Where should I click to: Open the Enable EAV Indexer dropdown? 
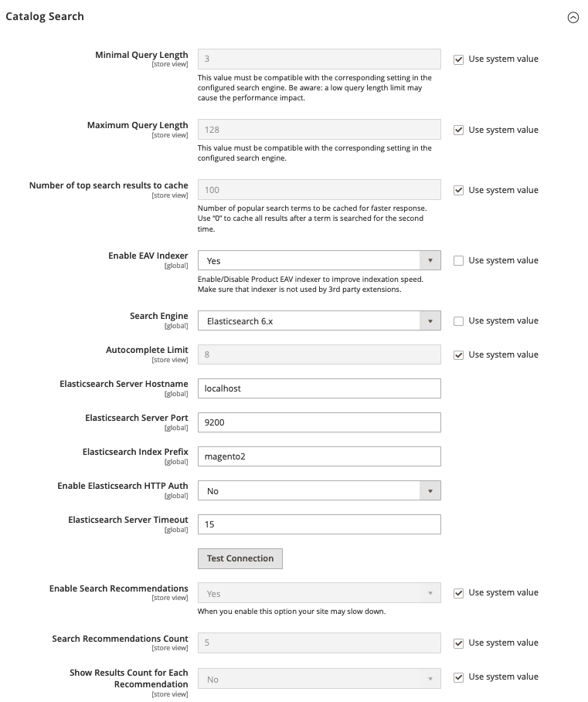coord(319,260)
